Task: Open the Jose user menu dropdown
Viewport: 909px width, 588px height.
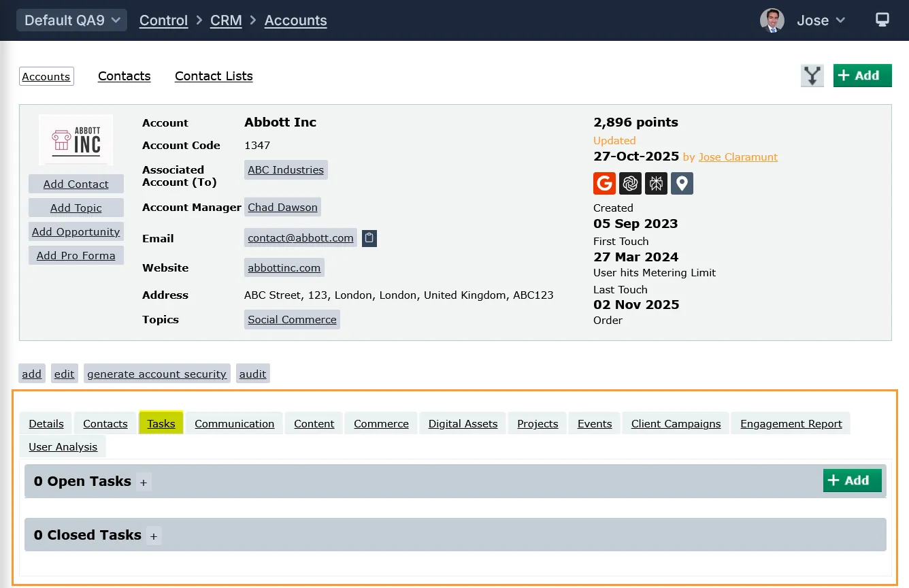Action: click(x=821, y=20)
